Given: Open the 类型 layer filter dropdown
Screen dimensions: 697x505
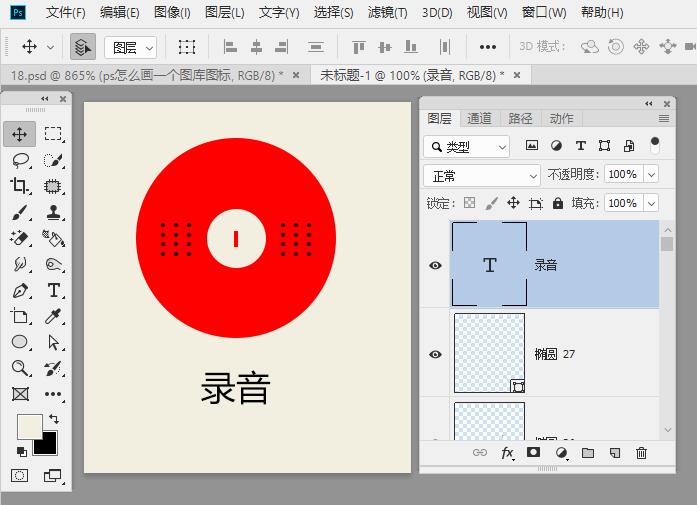Looking at the screenshot, I should tap(466, 147).
